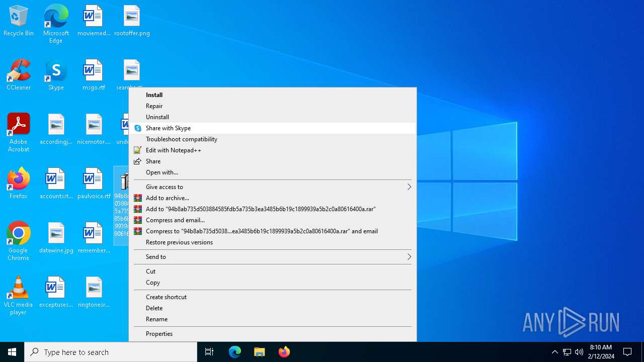This screenshot has width=644, height=362.
Task: Select the ringtonesr image file icon
Action: [94, 293]
